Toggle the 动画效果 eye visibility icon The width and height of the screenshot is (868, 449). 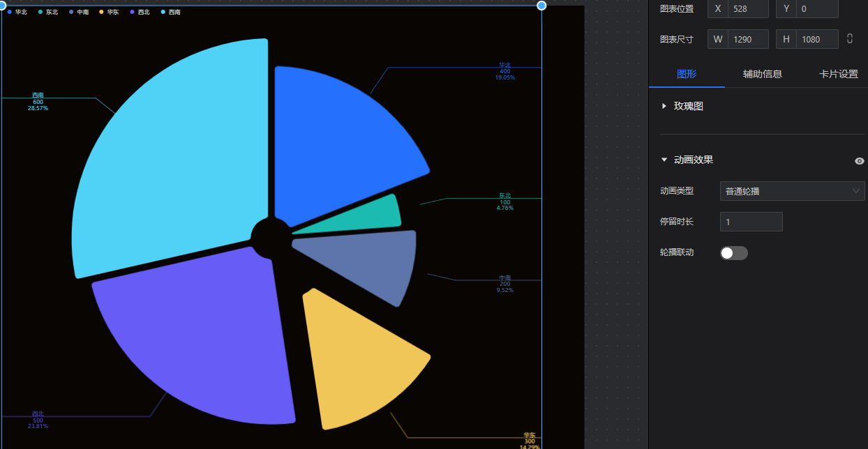pos(859,161)
